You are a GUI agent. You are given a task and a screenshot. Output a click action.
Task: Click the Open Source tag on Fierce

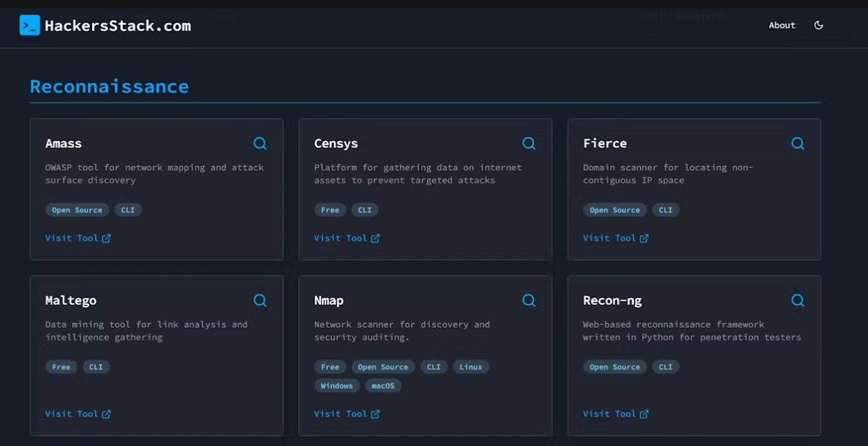(615, 210)
